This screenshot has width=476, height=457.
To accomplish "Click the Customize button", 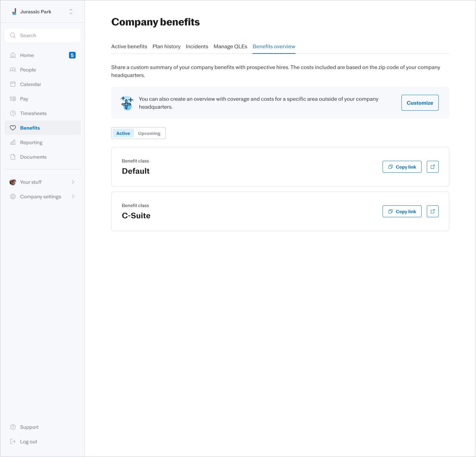I will tap(420, 103).
